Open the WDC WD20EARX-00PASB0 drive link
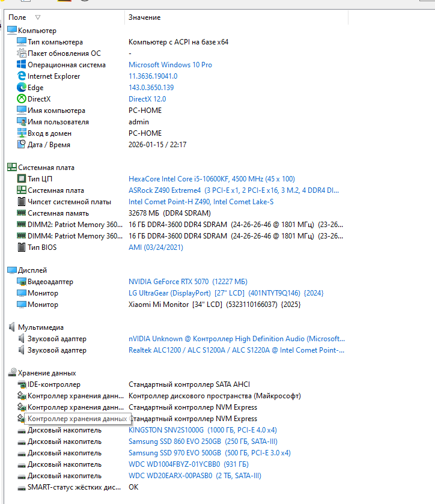435x504 pixels. click(x=195, y=475)
